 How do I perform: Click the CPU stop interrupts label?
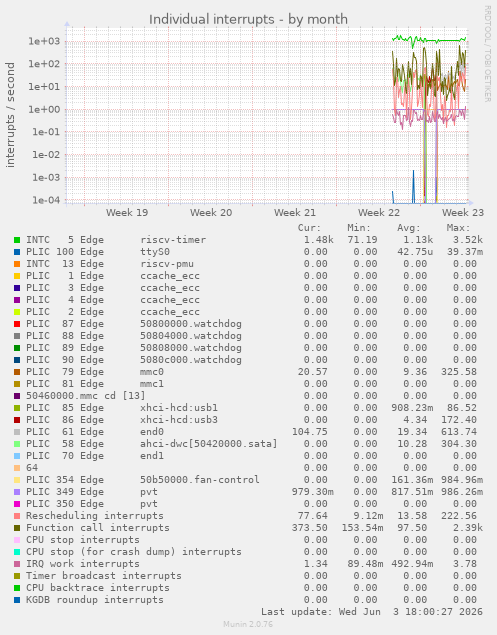point(83,540)
